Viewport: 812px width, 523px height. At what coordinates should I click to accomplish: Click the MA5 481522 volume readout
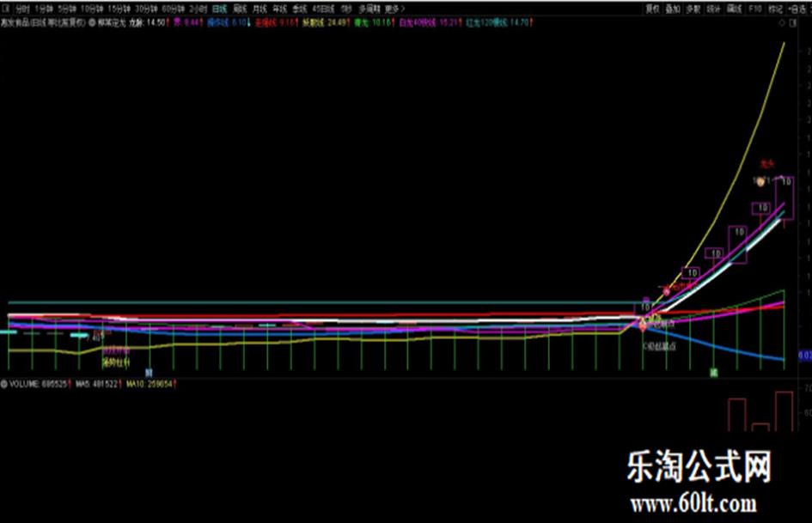(x=99, y=384)
